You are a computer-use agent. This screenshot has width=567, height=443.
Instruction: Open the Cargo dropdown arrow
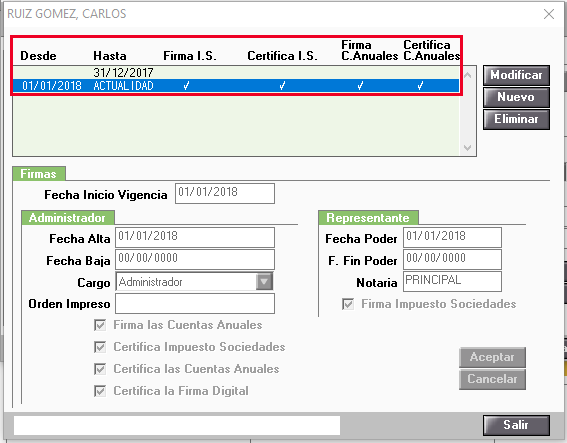coord(264,282)
